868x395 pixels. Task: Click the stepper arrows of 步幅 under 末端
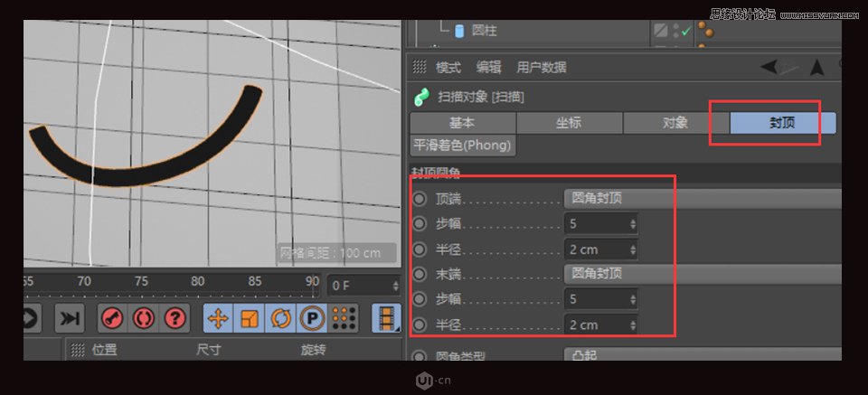(633, 299)
